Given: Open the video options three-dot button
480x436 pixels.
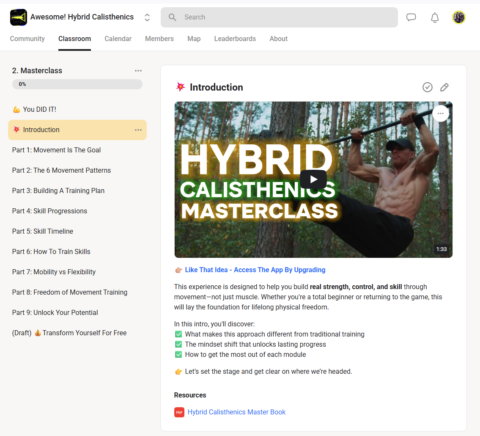Looking at the screenshot, I should [x=441, y=114].
